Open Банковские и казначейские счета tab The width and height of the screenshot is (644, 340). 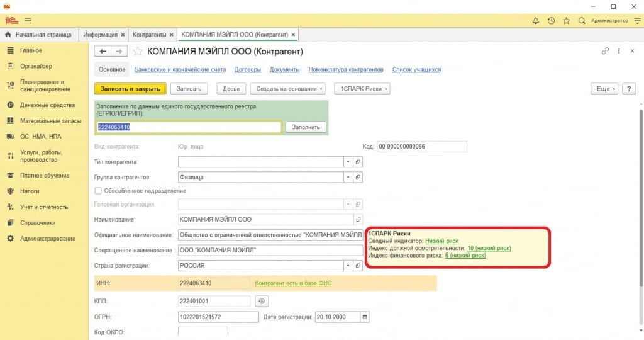click(179, 70)
